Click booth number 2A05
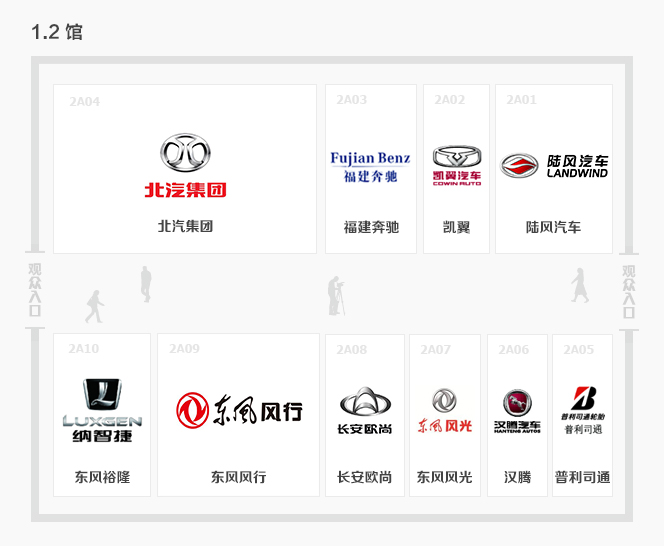This screenshot has height=546, width=664. (578, 349)
